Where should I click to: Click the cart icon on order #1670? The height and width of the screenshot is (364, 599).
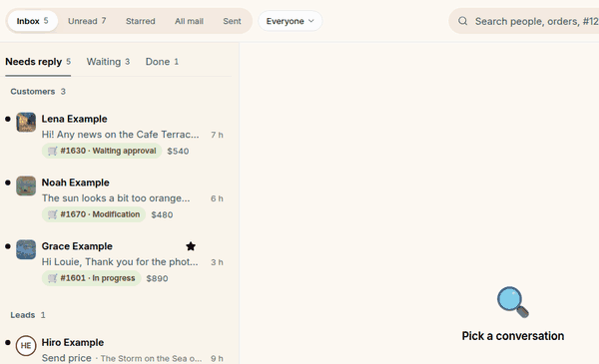pyautogui.click(x=52, y=214)
